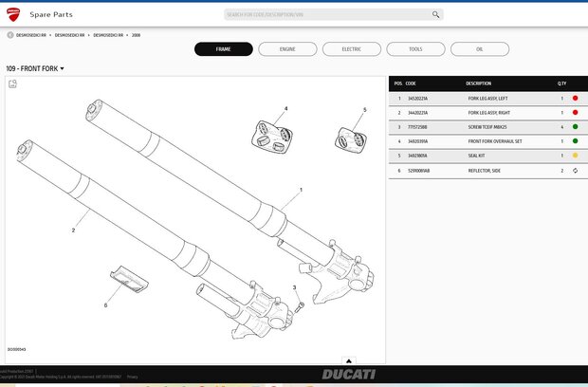The height and width of the screenshot is (387, 588).
Task: Click the drawing ID label under the diagram
Action: (x=16, y=349)
